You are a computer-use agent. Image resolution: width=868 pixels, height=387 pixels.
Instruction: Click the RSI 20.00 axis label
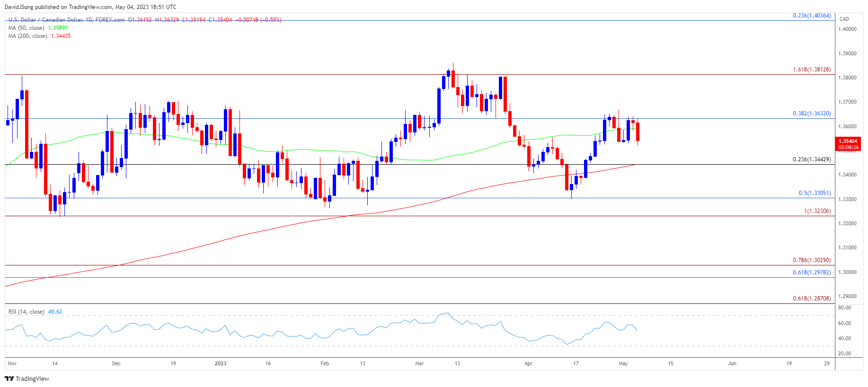click(x=845, y=353)
